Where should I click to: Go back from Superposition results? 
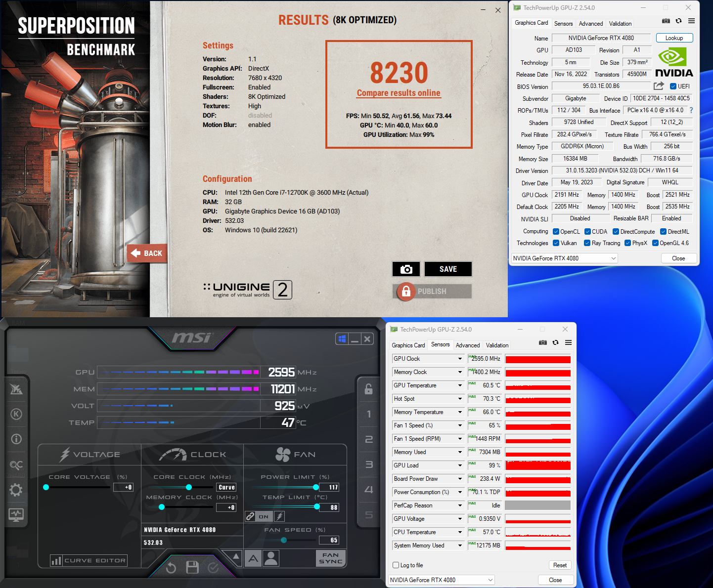tap(147, 253)
